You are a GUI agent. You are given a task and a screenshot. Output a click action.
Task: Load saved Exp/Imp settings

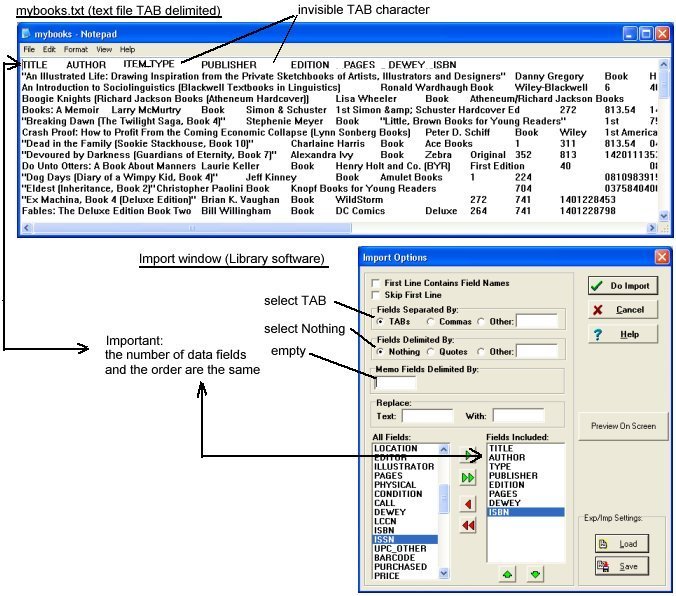tap(622, 544)
